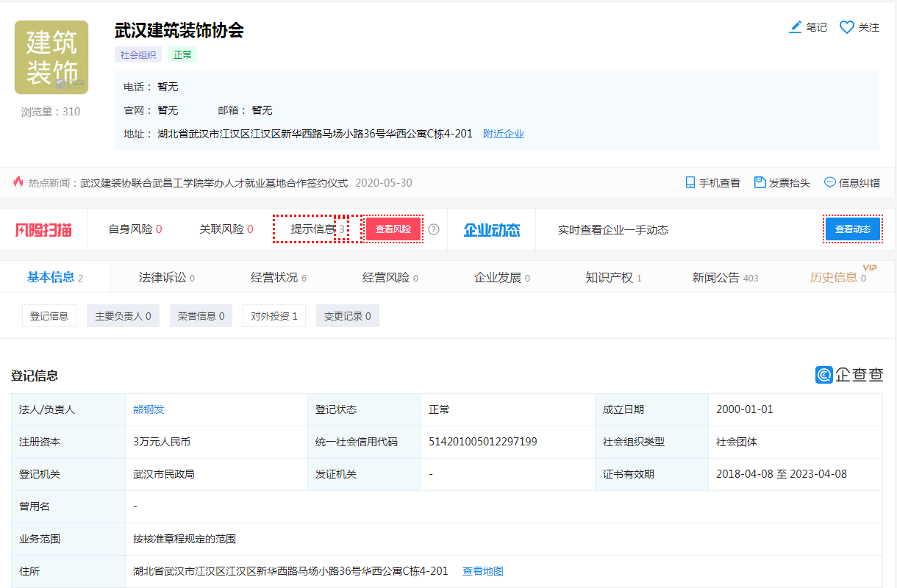This screenshot has height=588, width=897.
Task: Open 手机查看 mobile view icon
Action: (690, 182)
